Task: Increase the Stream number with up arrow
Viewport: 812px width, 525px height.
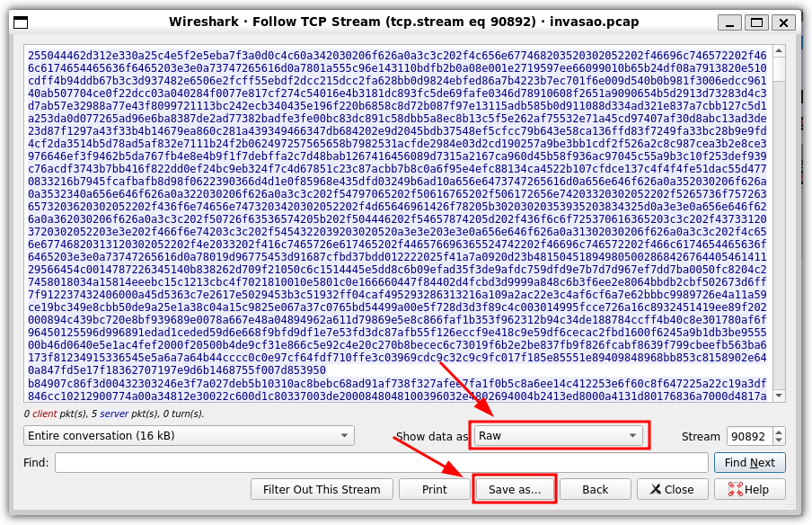Action: [779, 432]
